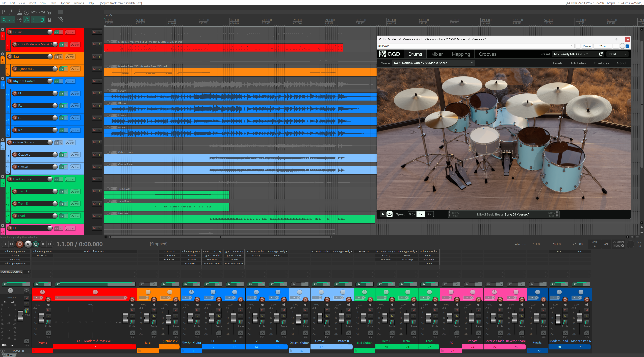
Task: Switch to the Mixer tab in GGD
Action: click(x=437, y=54)
